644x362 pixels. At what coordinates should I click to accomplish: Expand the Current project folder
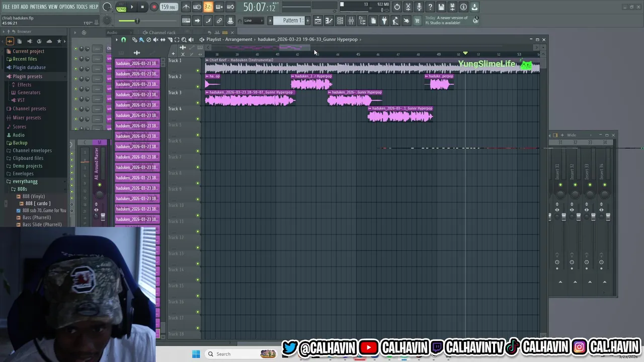tap(28, 51)
